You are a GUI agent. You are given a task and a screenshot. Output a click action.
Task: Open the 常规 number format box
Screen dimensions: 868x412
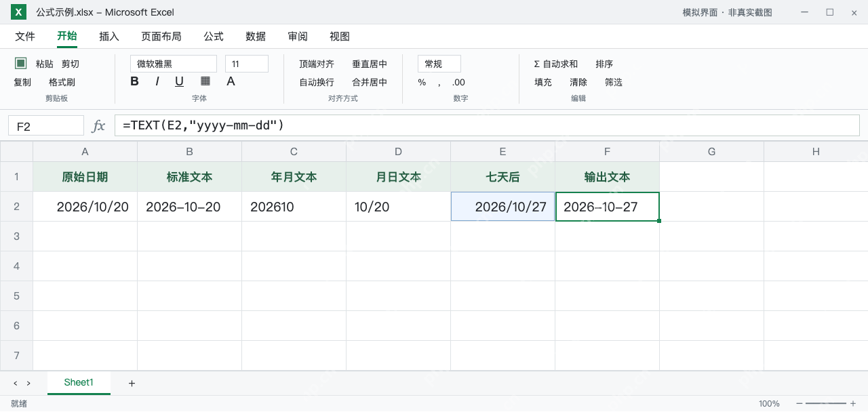pyautogui.click(x=439, y=64)
